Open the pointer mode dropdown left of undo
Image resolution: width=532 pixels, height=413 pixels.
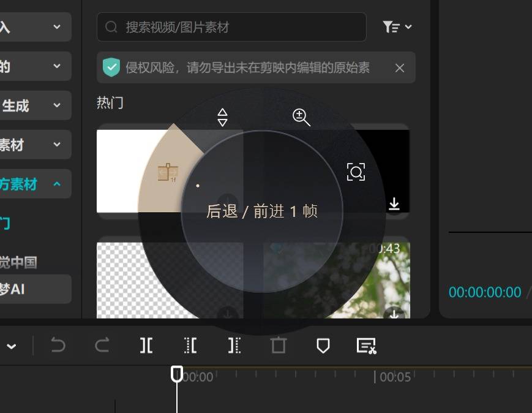(11, 346)
